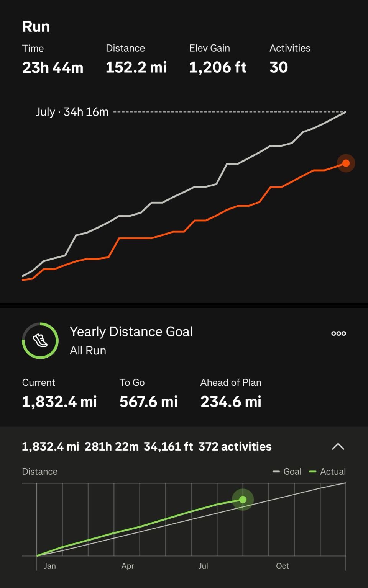Tap the Activities count 30

pos(279,67)
